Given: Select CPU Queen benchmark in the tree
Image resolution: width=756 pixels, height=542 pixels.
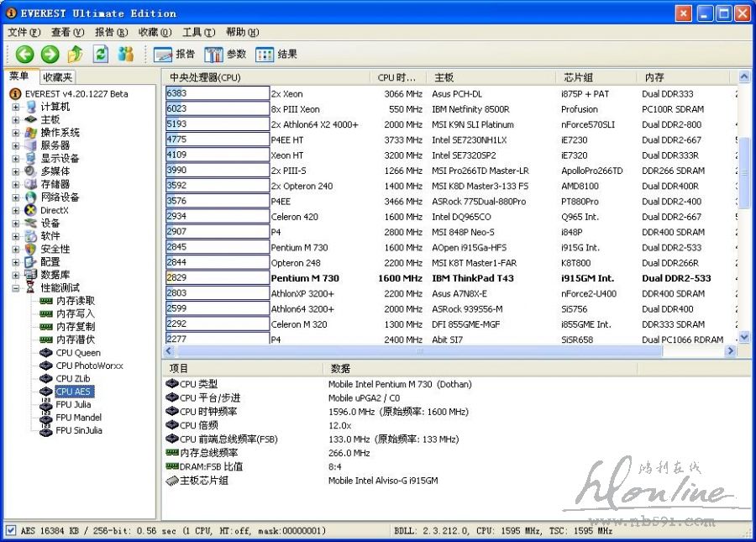Looking at the screenshot, I should pyautogui.click(x=77, y=353).
